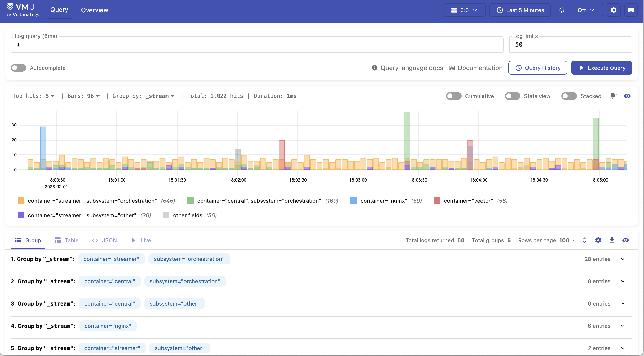The image size is (644, 356).
Task: Click the download logs icon above results
Action: (612, 240)
